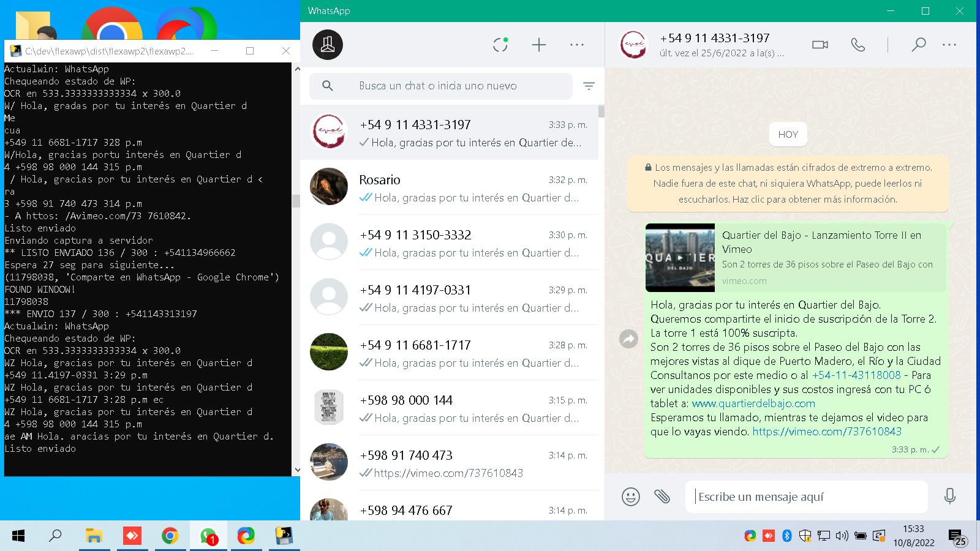Open chat with +54 9 11 4197-0331
The height and width of the screenshot is (551, 980).
click(449, 298)
